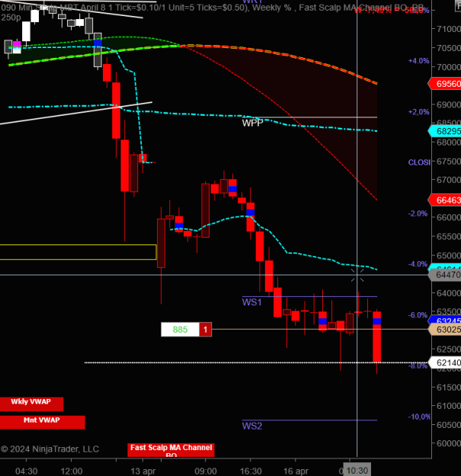Click the red order quantity box showing 1
Screen dimensions: 461x476
tap(205, 329)
